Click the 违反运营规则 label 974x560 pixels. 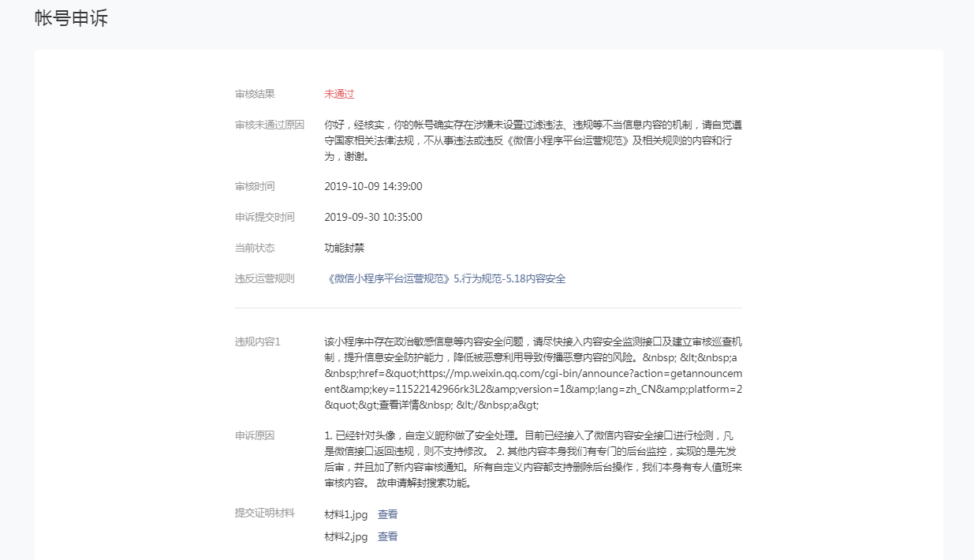tap(265, 278)
